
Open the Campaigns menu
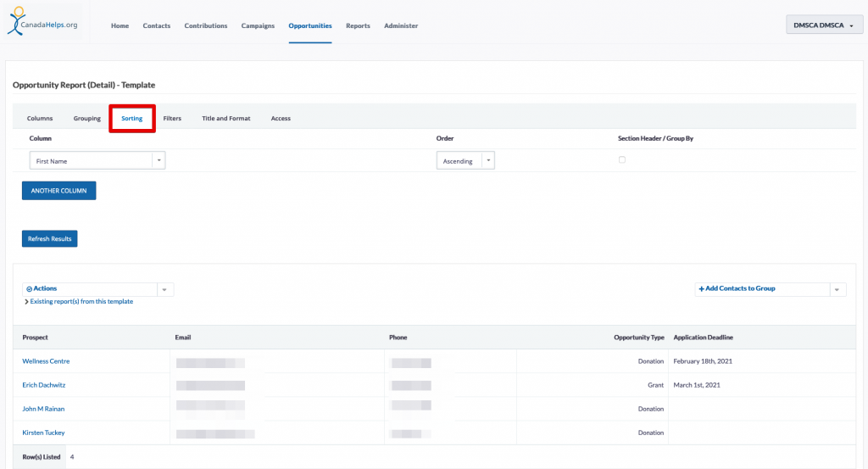(x=258, y=25)
